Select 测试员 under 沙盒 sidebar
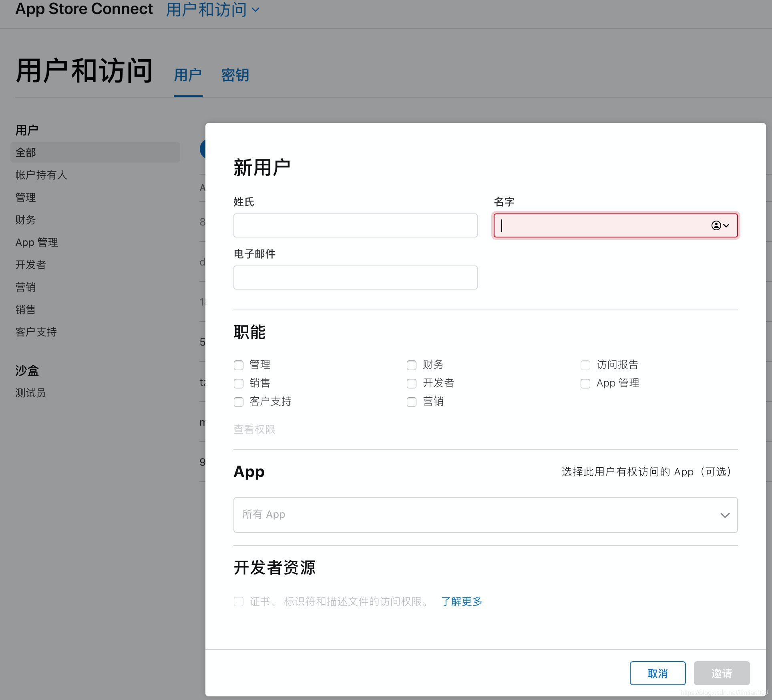The image size is (772, 700). [30, 393]
